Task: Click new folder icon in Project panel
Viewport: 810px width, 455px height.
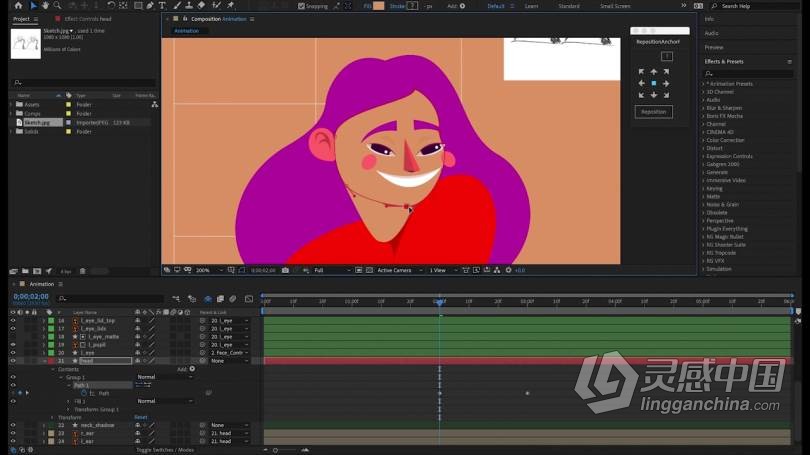Action: coord(25,271)
